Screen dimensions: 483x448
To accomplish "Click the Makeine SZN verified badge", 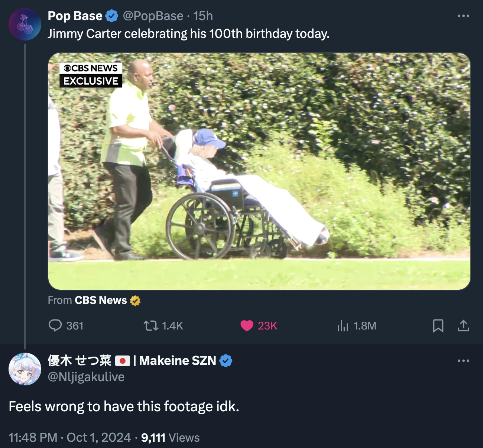I will (226, 361).
